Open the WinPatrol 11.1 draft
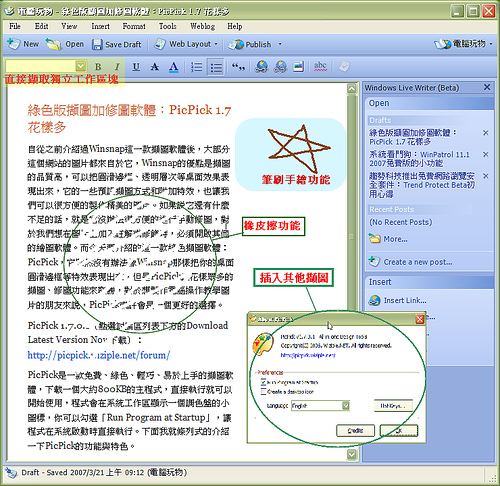500x486 pixels. (419, 159)
